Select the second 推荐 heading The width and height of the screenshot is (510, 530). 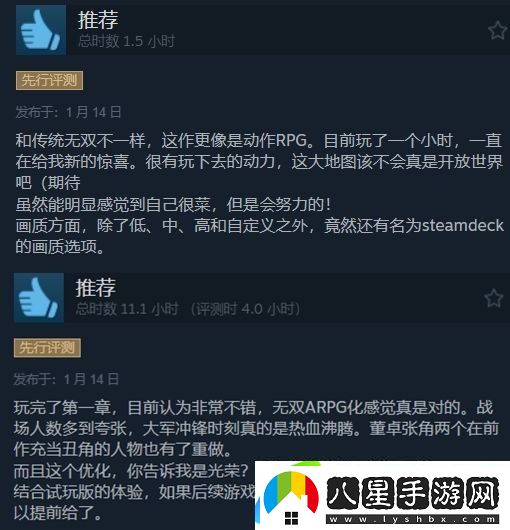click(x=96, y=288)
